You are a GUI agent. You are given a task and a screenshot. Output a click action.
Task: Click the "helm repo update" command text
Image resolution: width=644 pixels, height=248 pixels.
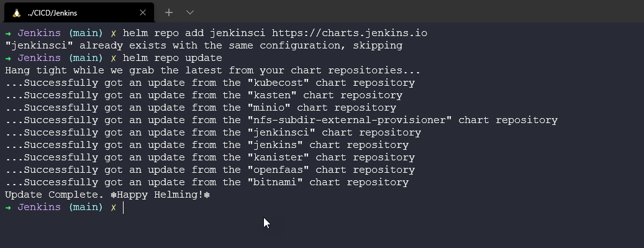(173, 58)
